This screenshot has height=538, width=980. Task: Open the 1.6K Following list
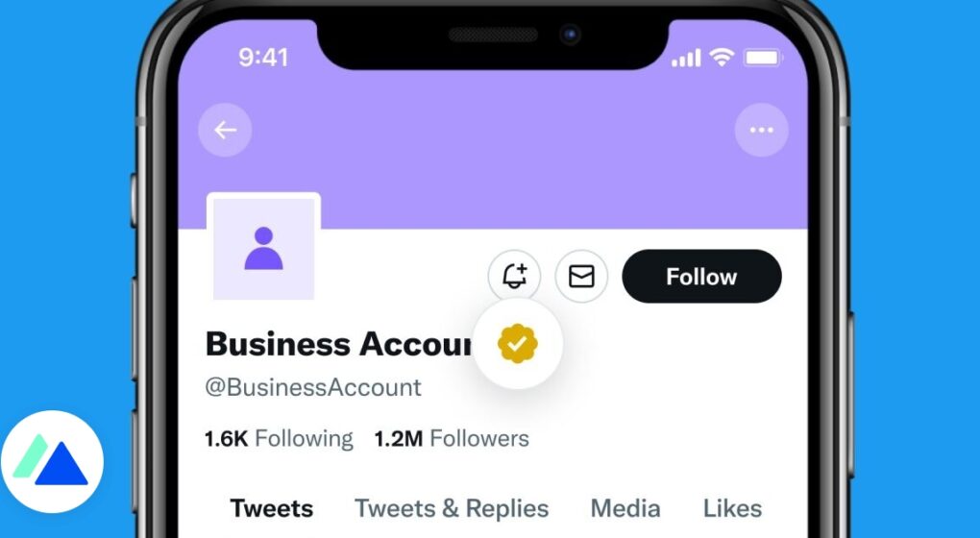point(279,439)
